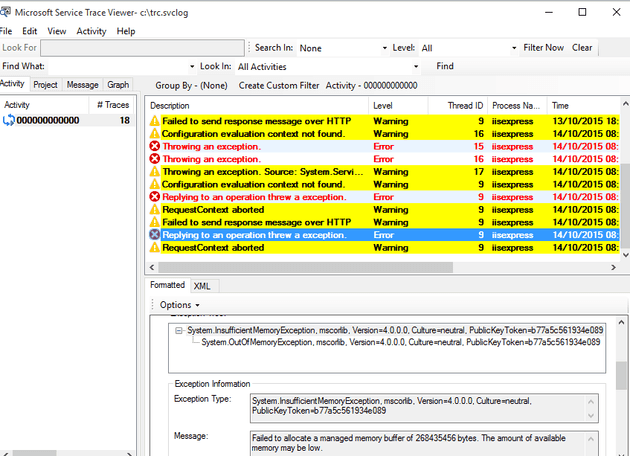The image size is (630, 456).
Task: Open the Look In All Activities dropdown
Action: (416, 66)
